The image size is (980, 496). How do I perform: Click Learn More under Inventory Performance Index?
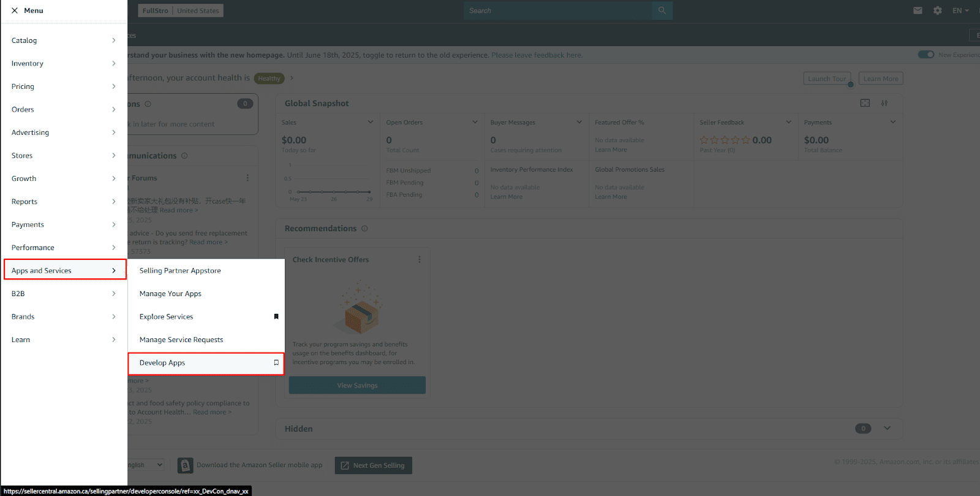[507, 197]
